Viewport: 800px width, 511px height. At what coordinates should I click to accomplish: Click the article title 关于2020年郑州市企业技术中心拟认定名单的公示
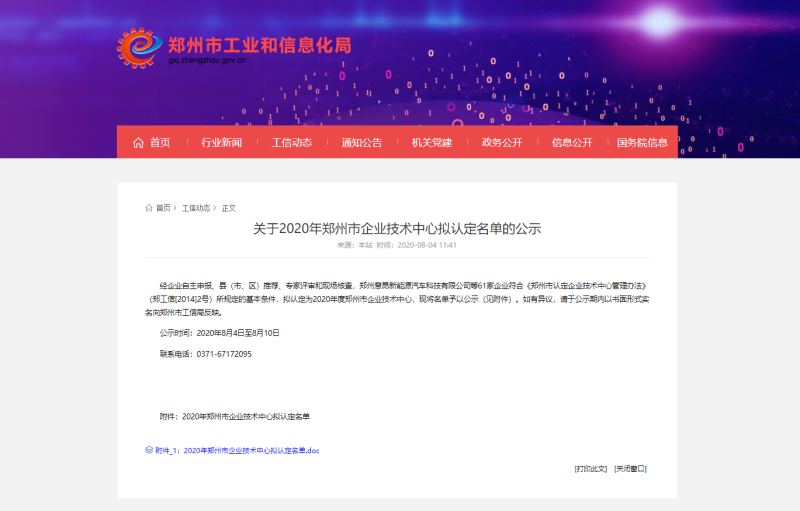coord(397,229)
